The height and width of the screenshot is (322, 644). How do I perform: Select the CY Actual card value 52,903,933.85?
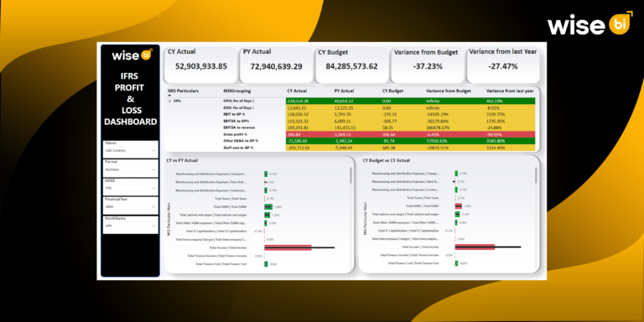coord(201,66)
